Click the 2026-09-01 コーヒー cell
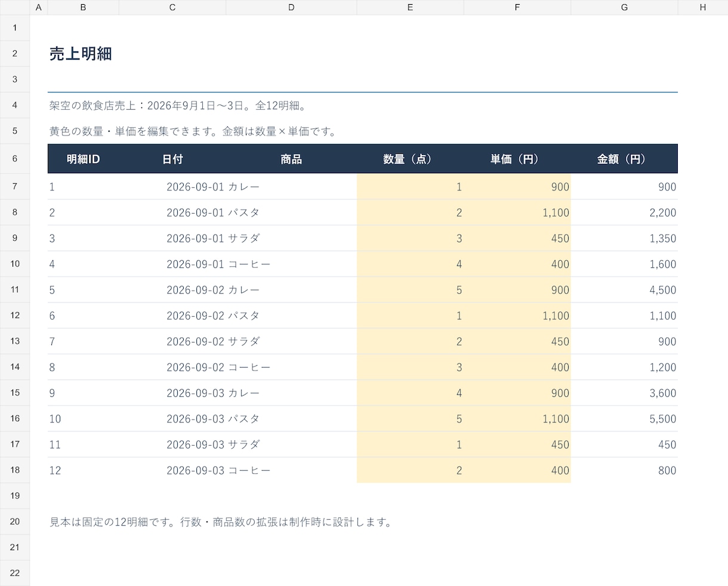 [218, 264]
